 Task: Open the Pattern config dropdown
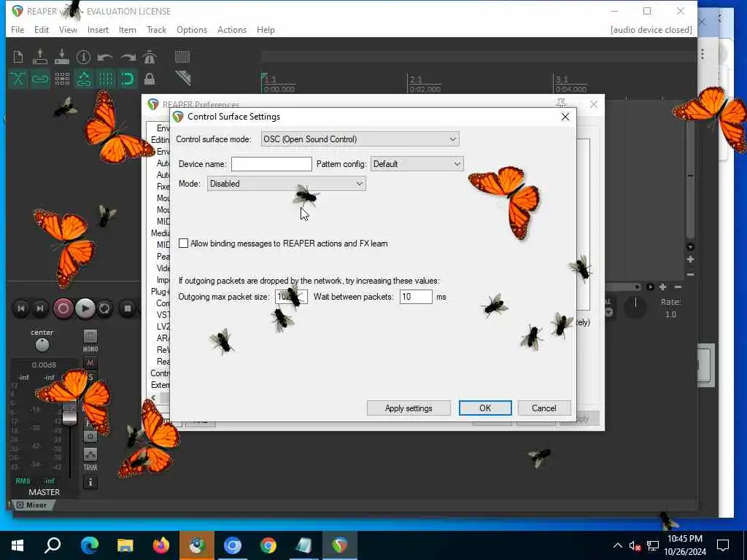pyautogui.click(x=417, y=164)
